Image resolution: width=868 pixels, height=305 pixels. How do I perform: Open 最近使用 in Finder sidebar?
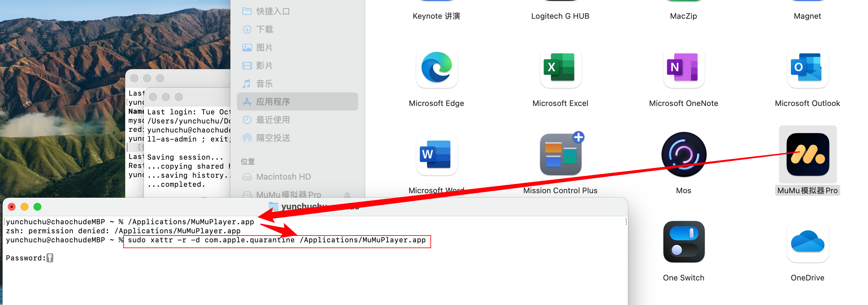297,120
